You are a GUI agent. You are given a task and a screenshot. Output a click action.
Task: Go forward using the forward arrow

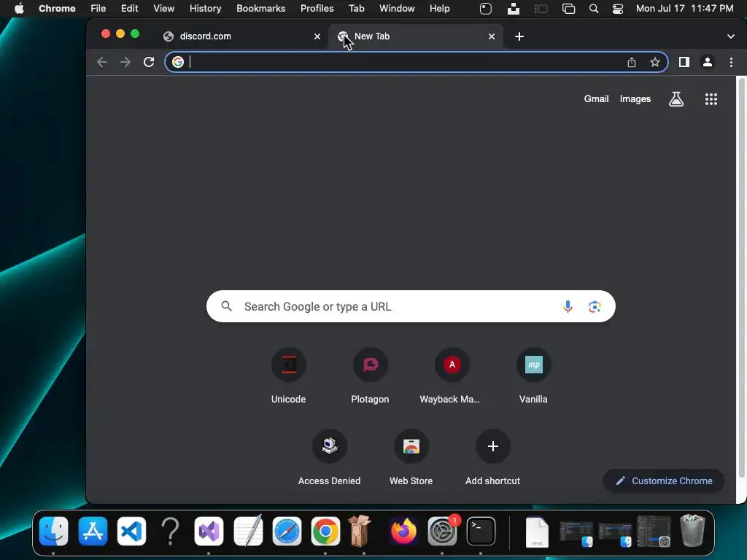coord(125,62)
